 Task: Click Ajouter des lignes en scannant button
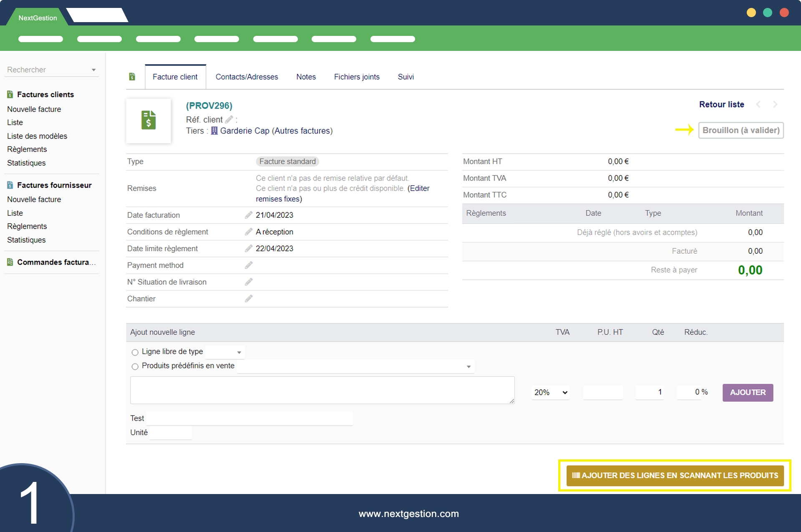675,475
